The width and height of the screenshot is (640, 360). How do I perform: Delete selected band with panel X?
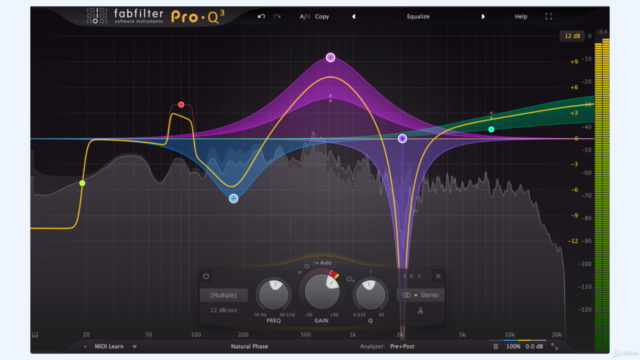438,276
